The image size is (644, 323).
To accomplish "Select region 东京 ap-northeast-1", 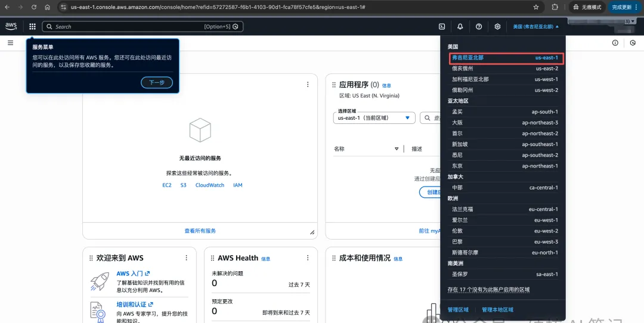I will 505,166.
